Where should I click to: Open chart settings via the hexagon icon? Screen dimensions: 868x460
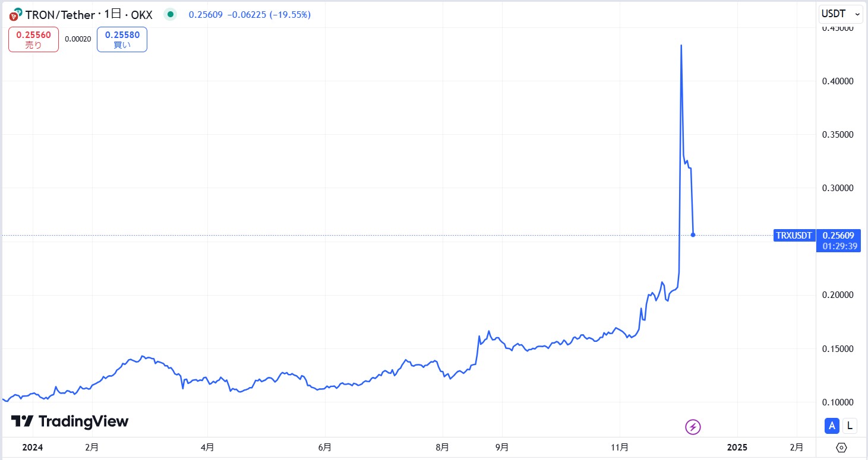pos(841,448)
